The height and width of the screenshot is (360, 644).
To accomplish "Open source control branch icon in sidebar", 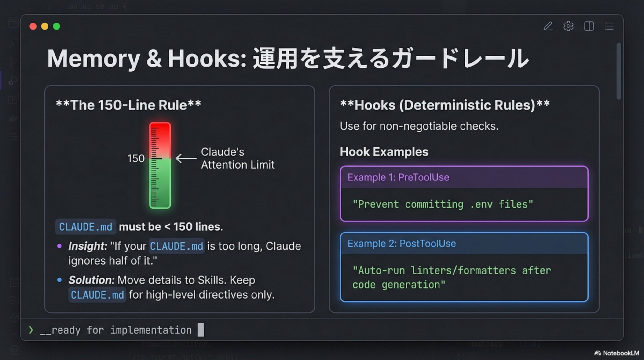I will [13, 62].
